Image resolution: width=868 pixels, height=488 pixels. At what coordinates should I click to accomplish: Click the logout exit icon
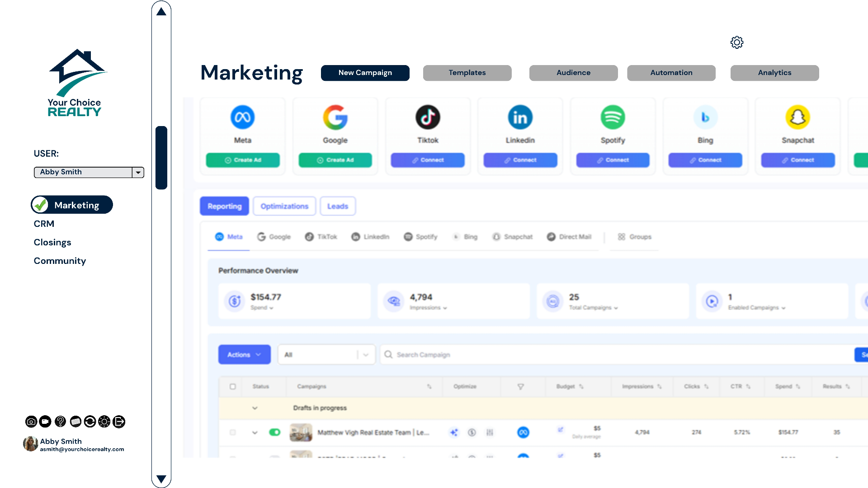(x=119, y=422)
